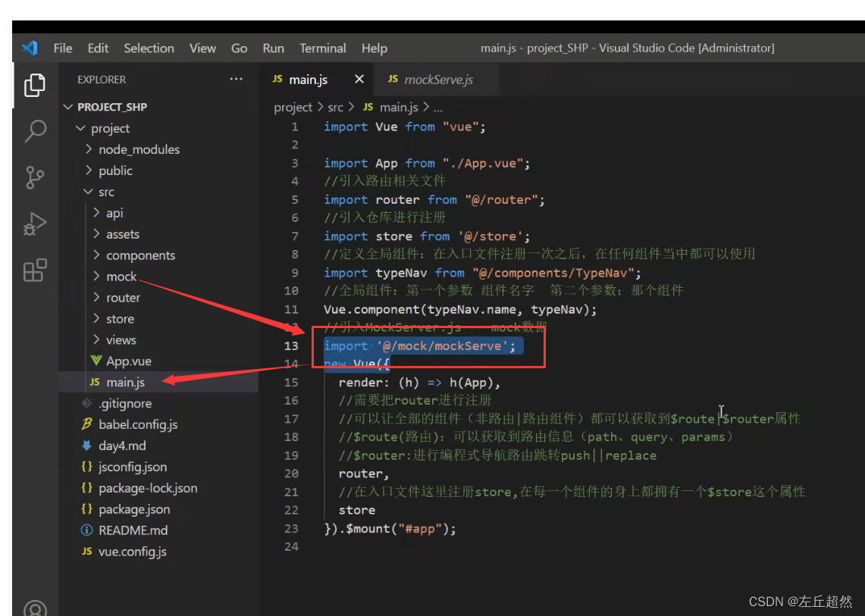Click the VS Code logo icon
This screenshot has width=865, height=616.
click(x=30, y=48)
